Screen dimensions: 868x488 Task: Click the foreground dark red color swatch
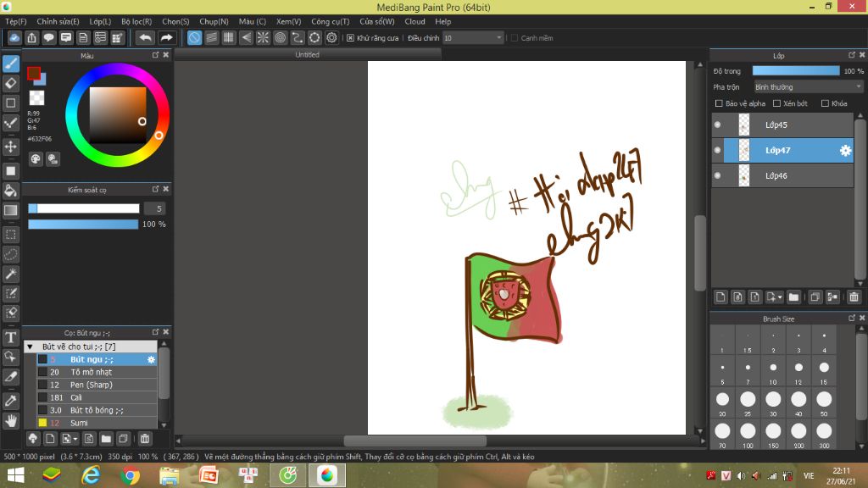(34, 73)
